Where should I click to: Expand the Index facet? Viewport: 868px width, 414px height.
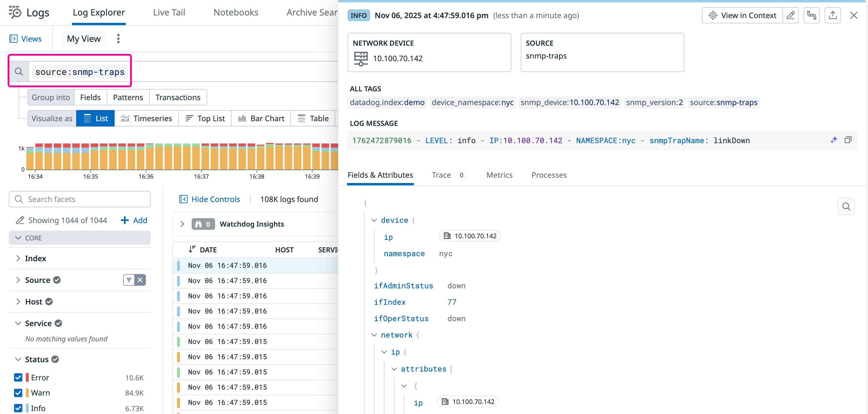click(x=18, y=258)
